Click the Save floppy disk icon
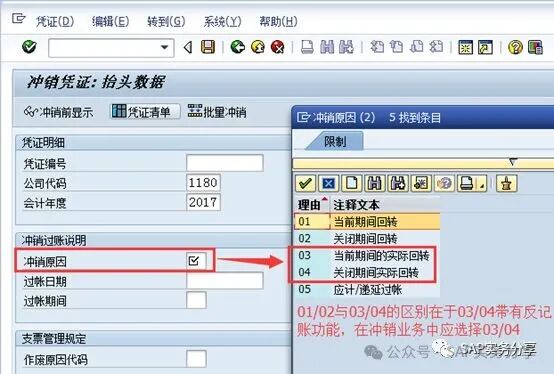The image size is (554, 374). click(x=208, y=47)
